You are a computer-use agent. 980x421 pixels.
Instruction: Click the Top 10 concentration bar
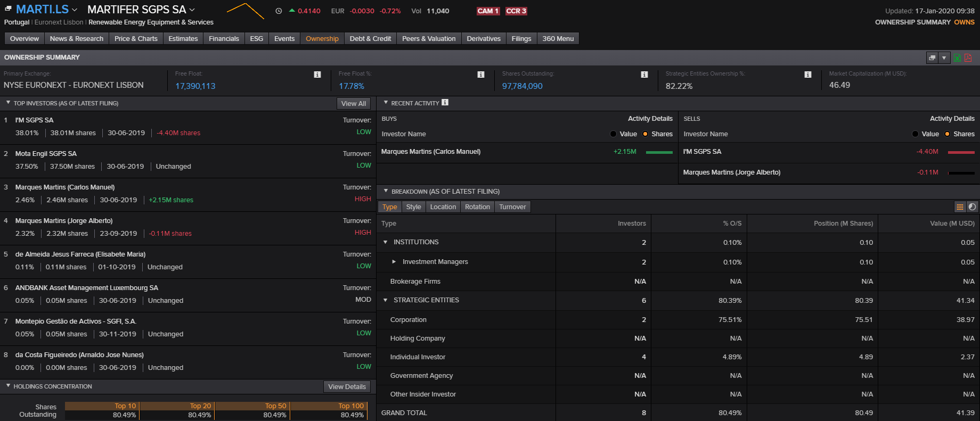(x=102, y=410)
